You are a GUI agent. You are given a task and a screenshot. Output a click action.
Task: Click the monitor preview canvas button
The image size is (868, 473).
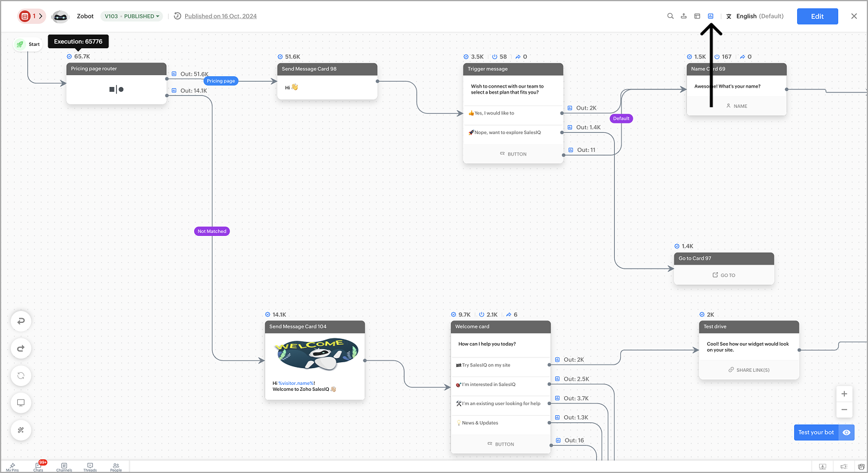pyautogui.click(x=21, y=403)
